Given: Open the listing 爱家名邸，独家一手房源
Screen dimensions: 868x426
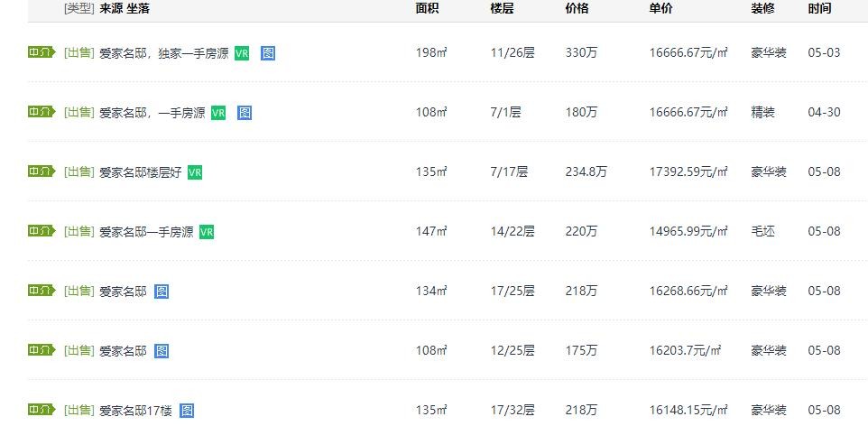Looking at the screenshot, I should (x=163, y=53).
